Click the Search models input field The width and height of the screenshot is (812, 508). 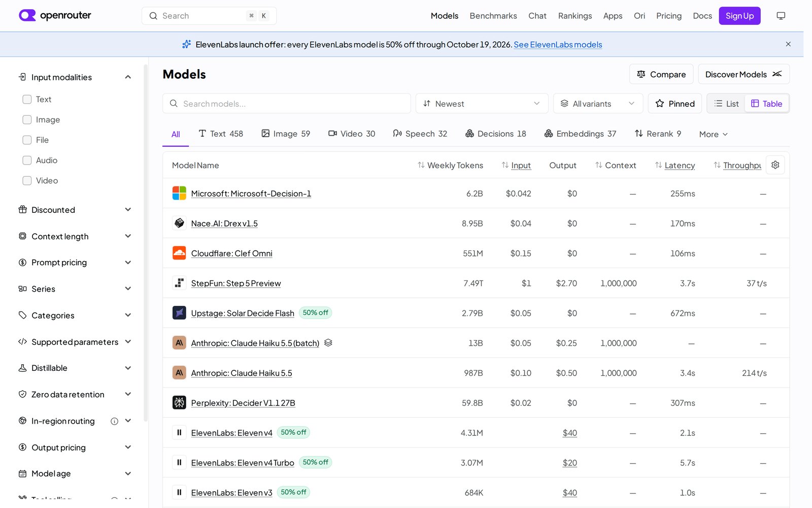click(287, 104)
